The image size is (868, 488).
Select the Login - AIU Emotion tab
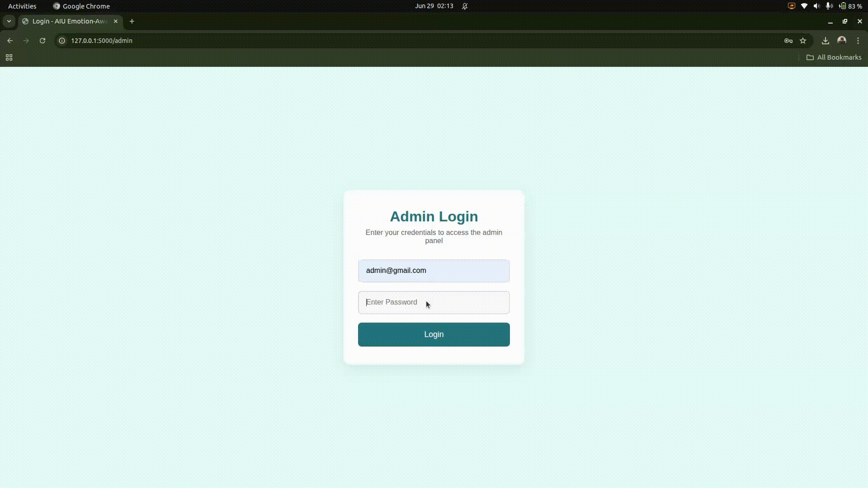click(x=68, y=21)
